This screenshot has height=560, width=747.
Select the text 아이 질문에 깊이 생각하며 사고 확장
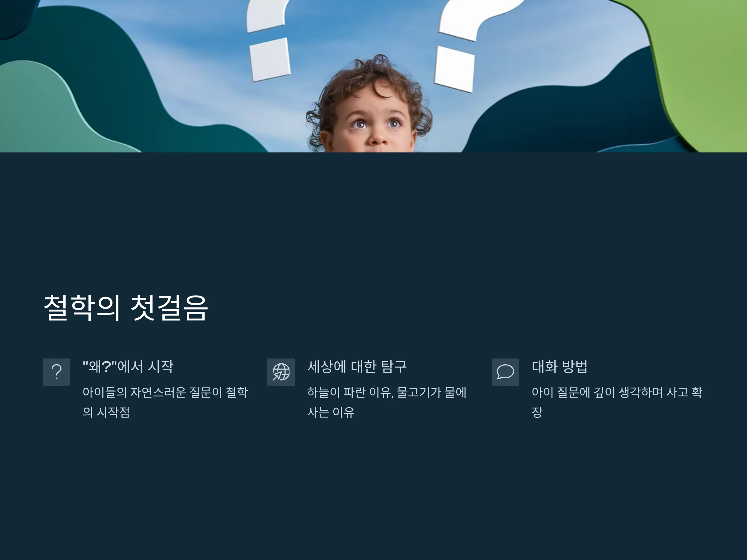pos(617,402)
